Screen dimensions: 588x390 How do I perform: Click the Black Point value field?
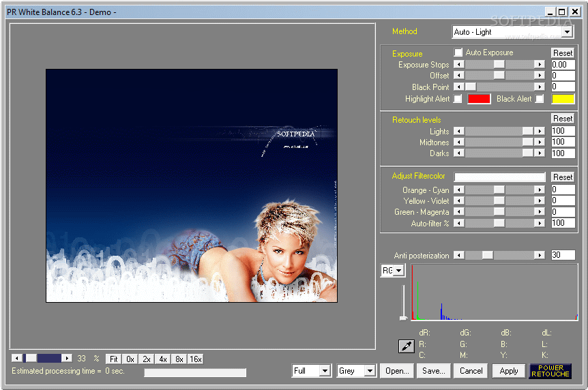563,87
